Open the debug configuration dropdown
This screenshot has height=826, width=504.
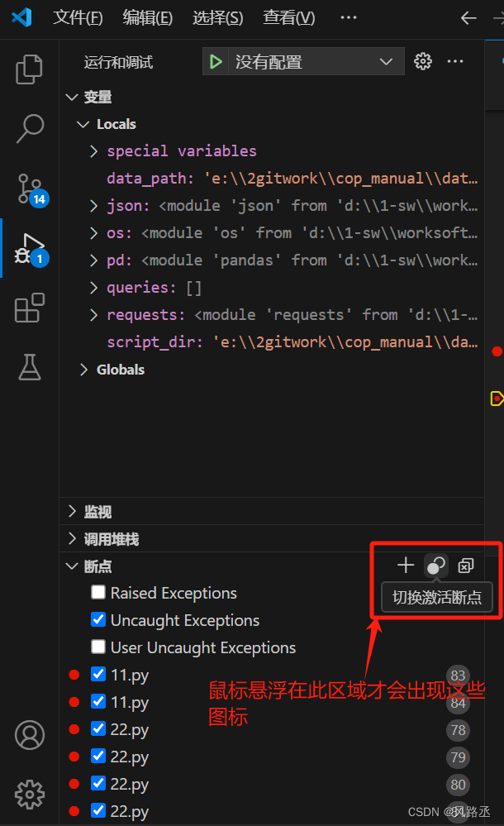pos(316,62)
